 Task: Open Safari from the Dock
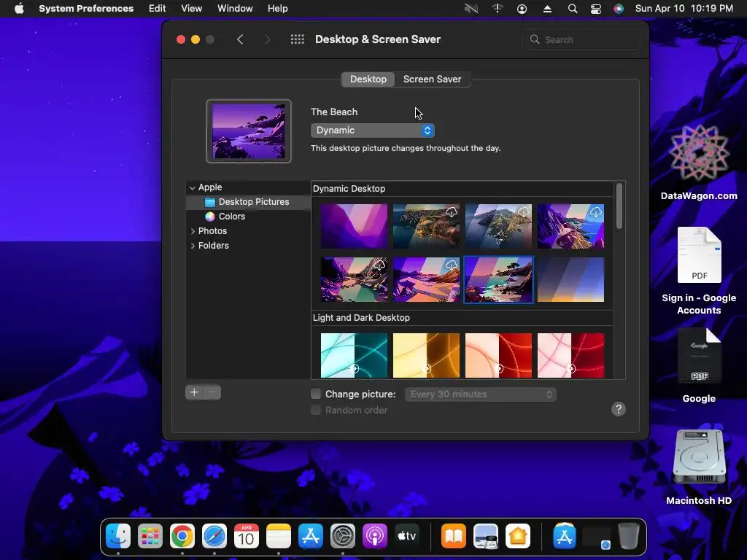pyautogui.click(x=214, y=536)
